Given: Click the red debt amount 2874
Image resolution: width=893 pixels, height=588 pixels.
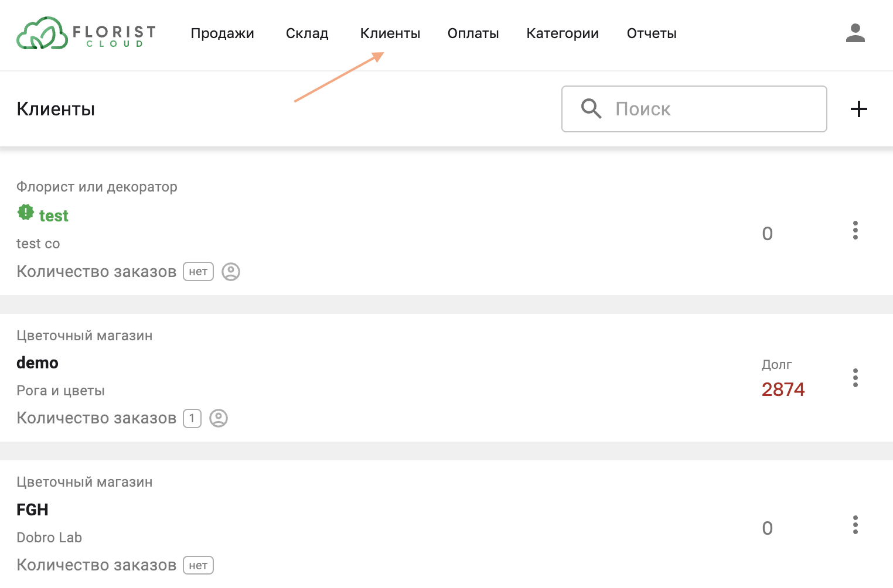Looking at the screenshot, I should [x=783, y=389].
